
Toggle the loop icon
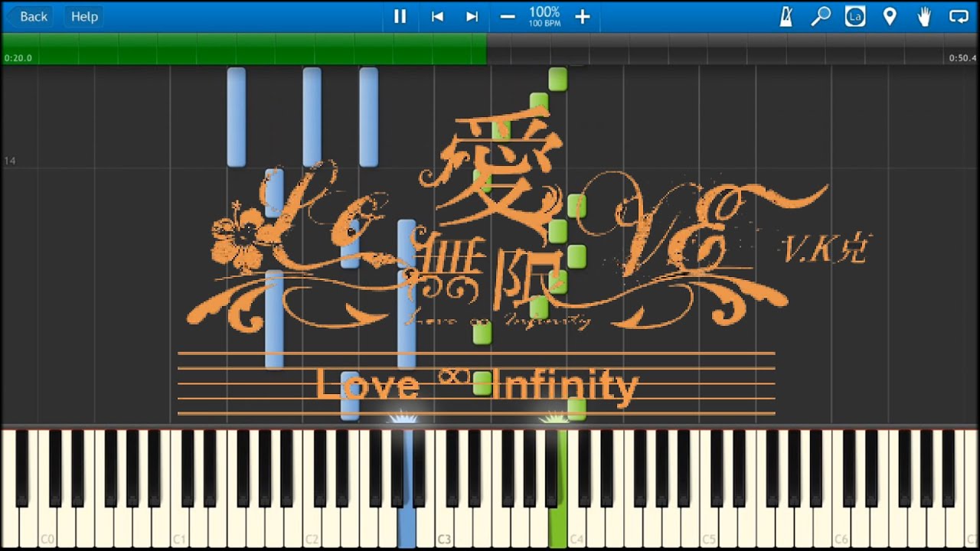[x=959, y=16]
